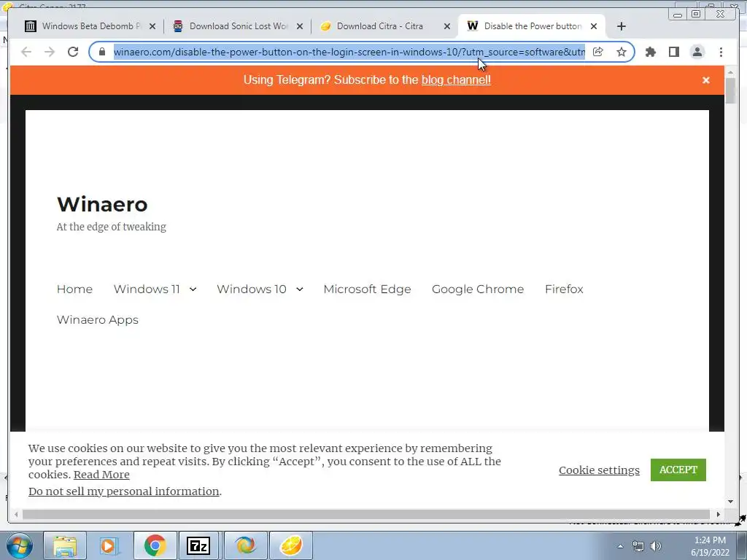
Task: Click into the winaero.com address bar
Action: [349, 52]
